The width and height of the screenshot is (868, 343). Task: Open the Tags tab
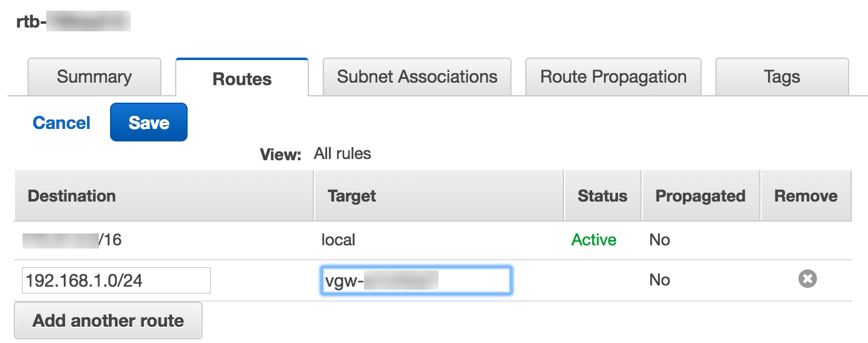coord(782,77)
